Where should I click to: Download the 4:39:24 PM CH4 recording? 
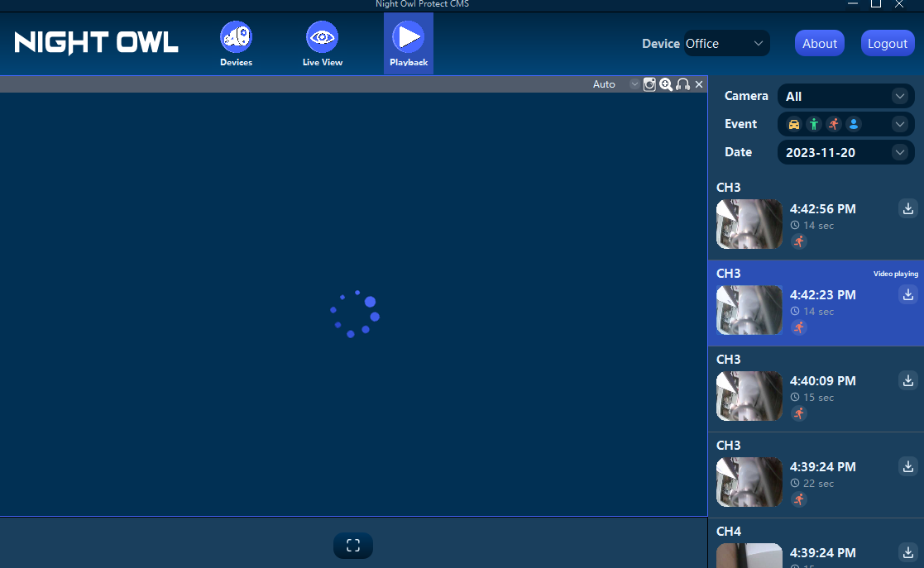907,552
